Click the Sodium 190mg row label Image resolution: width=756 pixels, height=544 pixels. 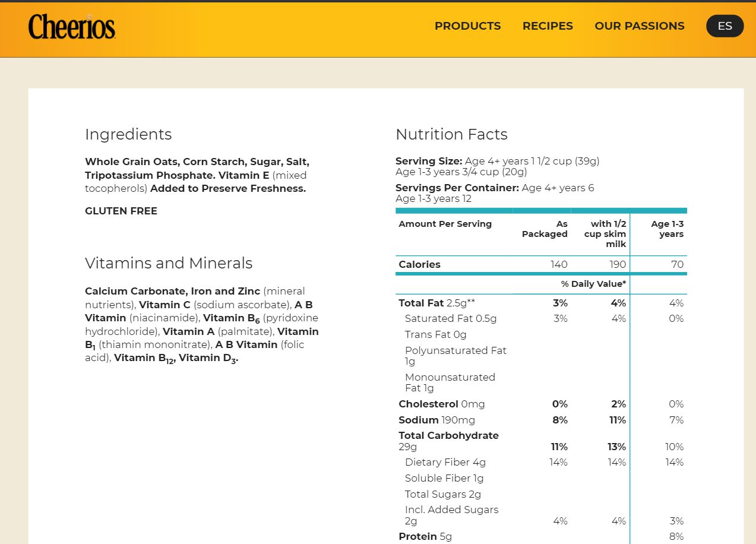tap(436, 420)
